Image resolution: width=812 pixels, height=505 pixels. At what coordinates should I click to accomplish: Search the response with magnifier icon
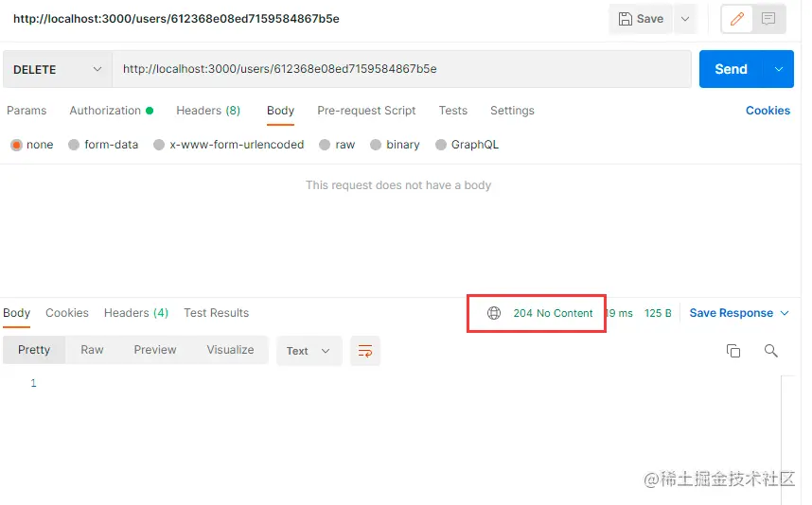click(x=771, y=351)
